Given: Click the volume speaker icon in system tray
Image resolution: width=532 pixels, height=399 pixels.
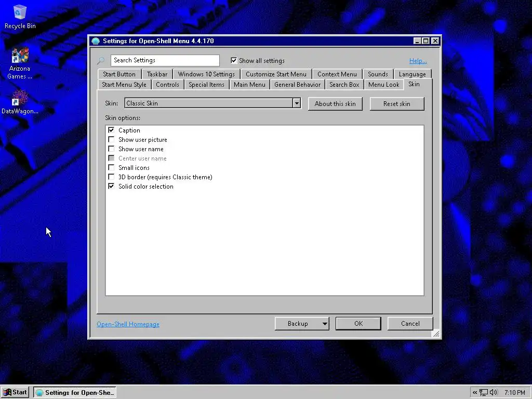Looking at the screenshot, I should pyautogui.click(x=494, y=393).
